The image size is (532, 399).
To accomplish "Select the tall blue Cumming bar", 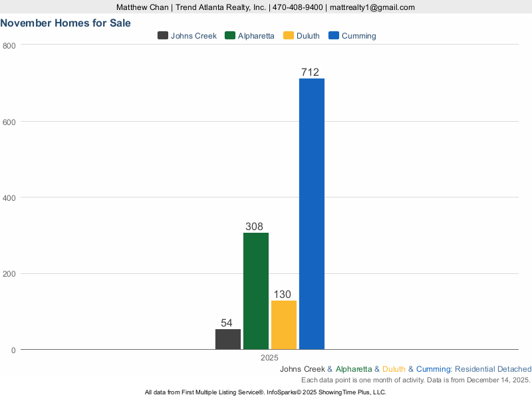I will pos(312,213).
